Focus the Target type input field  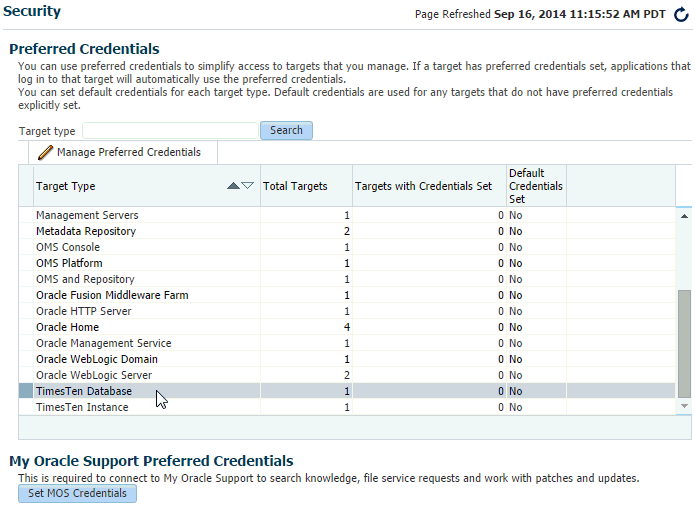(x=170, y=131)
